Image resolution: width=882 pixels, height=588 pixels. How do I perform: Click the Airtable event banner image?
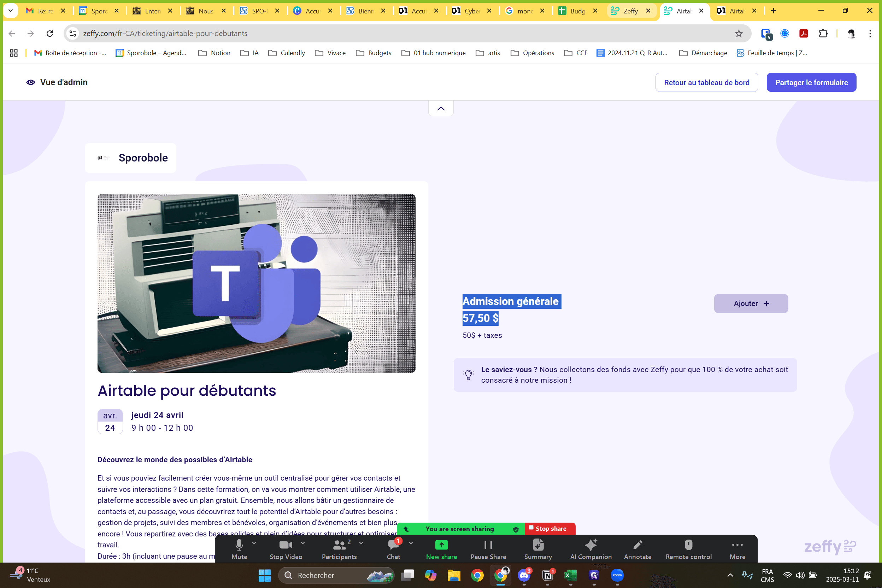click(x=257, y=283)
